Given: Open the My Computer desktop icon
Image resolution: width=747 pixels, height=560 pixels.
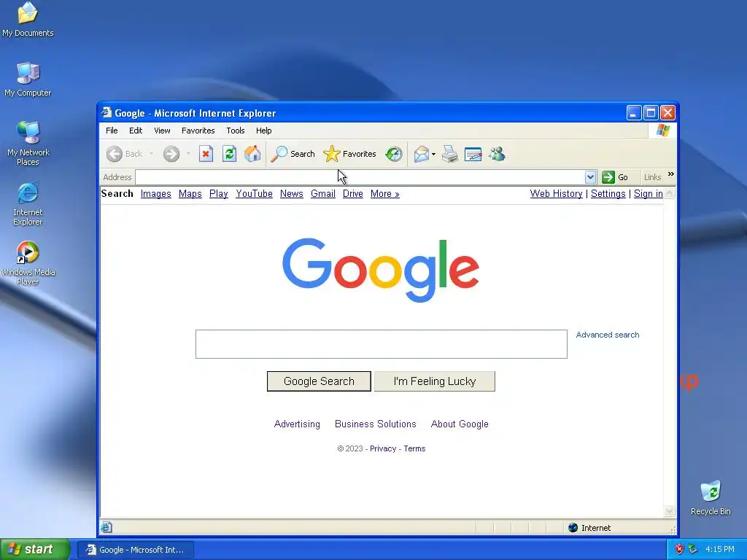Looking at the screenshot, I should click(x=28, y=79).
